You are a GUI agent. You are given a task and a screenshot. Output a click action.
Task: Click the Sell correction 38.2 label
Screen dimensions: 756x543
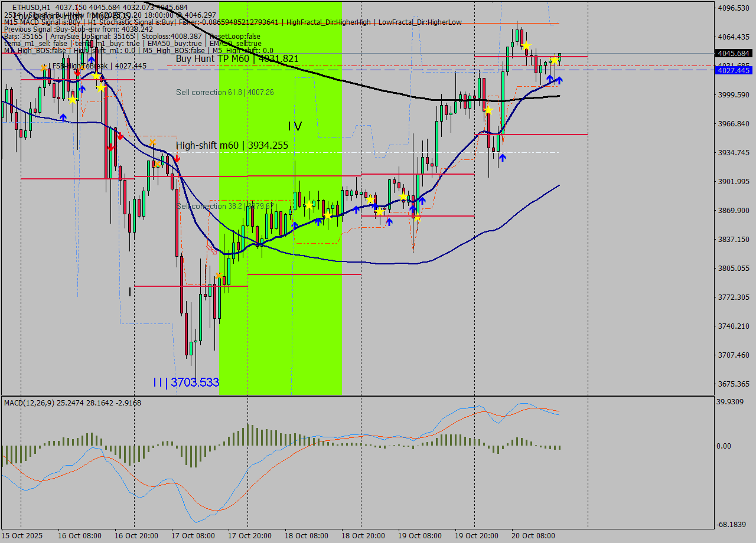click(224, 206)
